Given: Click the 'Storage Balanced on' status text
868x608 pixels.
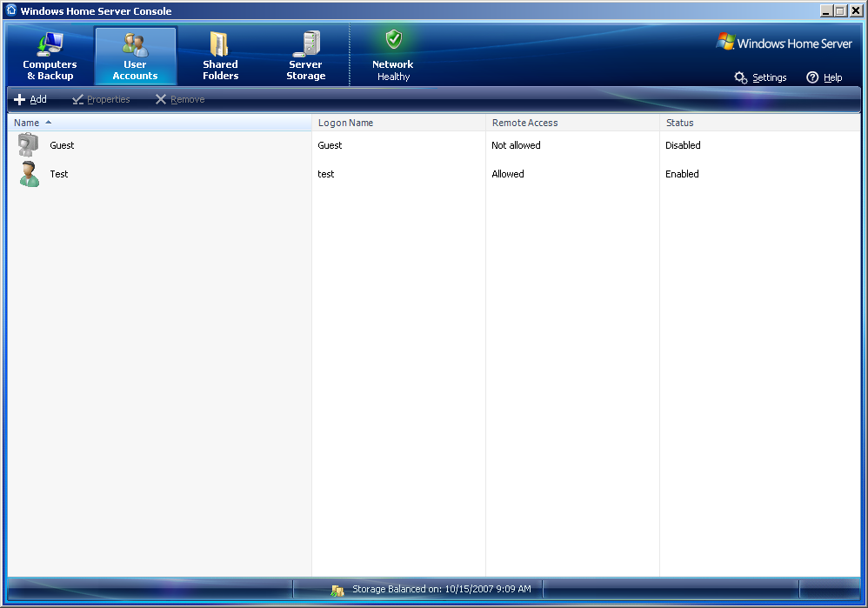Looking at the screenshot, I should coord(442,589).
